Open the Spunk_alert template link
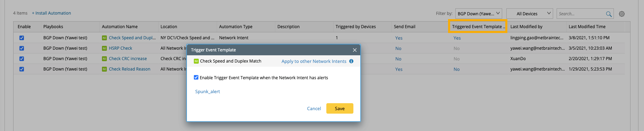 207,91
